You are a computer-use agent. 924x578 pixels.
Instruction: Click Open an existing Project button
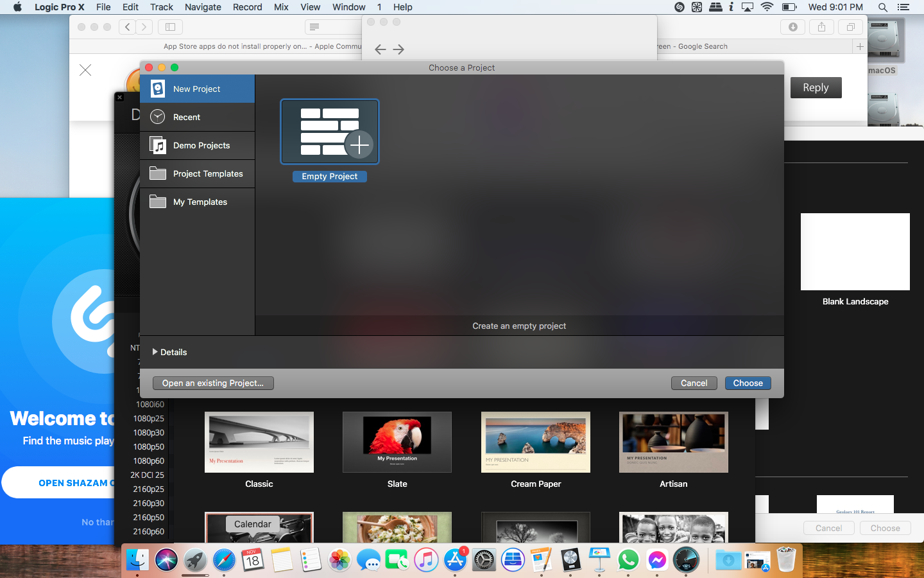pos(213,383)
